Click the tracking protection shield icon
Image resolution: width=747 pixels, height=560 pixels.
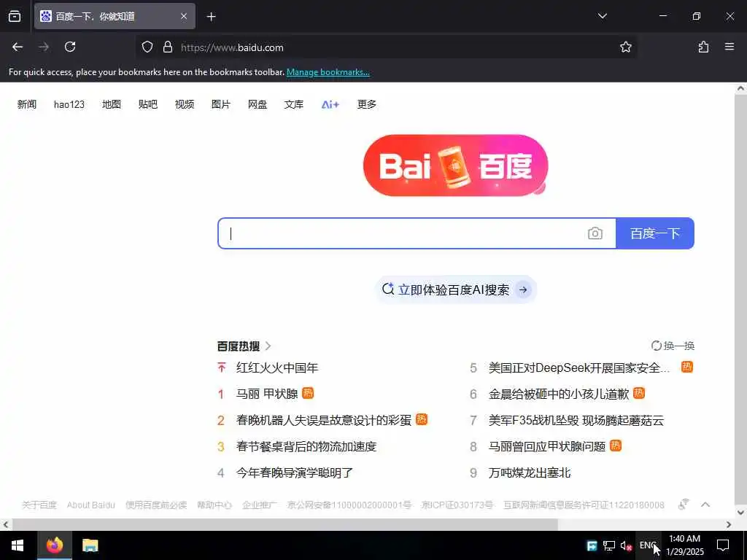pos(147,47)
